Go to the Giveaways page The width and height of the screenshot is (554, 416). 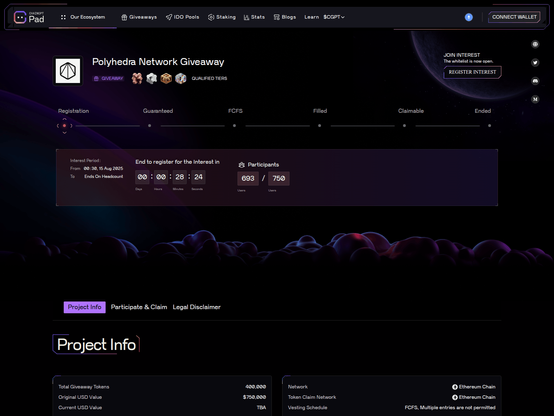[139, 17]
